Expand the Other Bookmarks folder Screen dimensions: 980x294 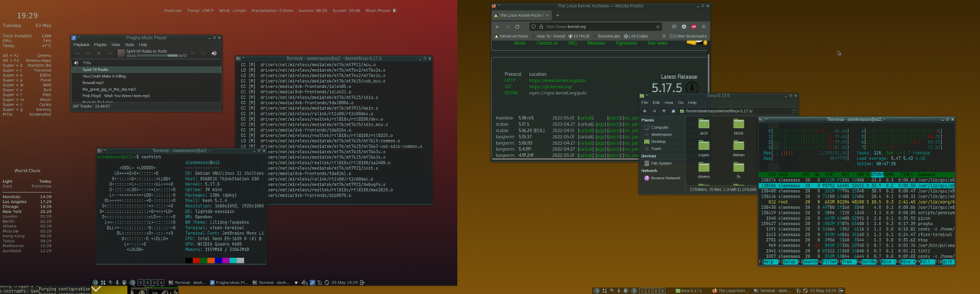tap(688, 36)
